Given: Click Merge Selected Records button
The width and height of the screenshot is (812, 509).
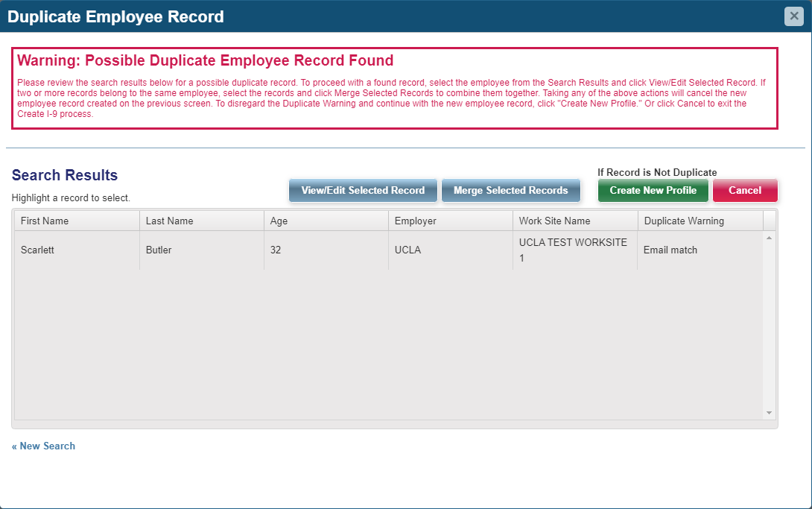Looking at the screenshot, I should point(511,190).
